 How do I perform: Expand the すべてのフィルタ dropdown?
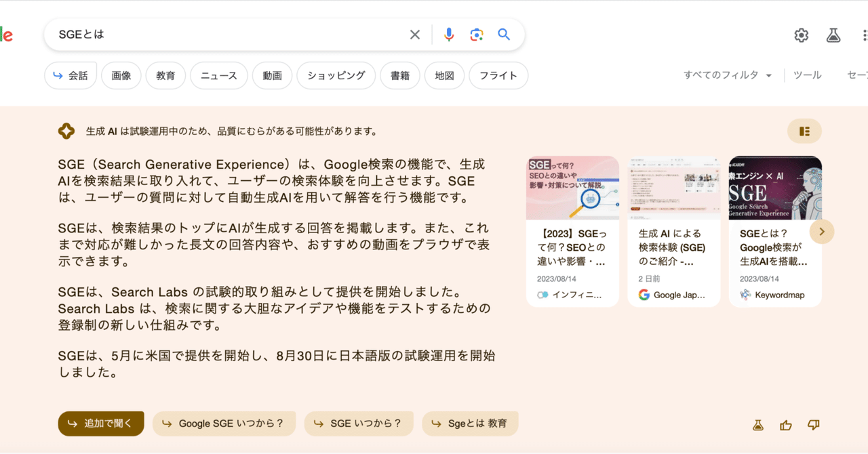click(x=727, y=75)
